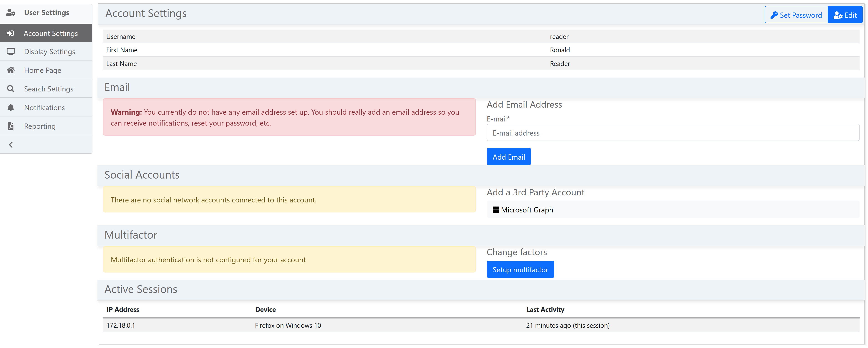Screen dimensions: 868x348
Task: Click the Edit account button
Action: click(845, 15)
